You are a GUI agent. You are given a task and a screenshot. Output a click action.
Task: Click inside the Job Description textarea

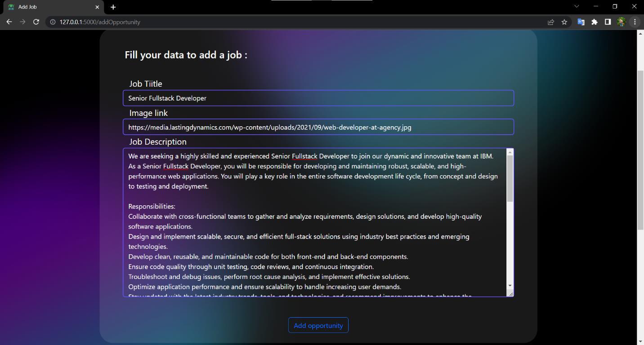315,222
